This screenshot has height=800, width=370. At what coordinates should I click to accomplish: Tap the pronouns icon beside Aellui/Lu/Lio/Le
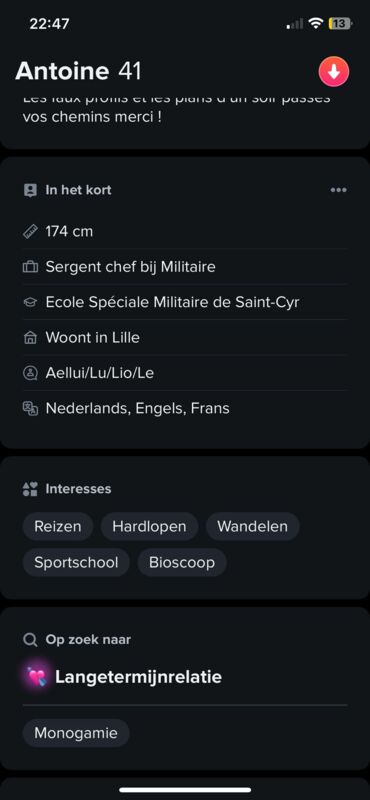pyautogui.click(x=31, y=373)
